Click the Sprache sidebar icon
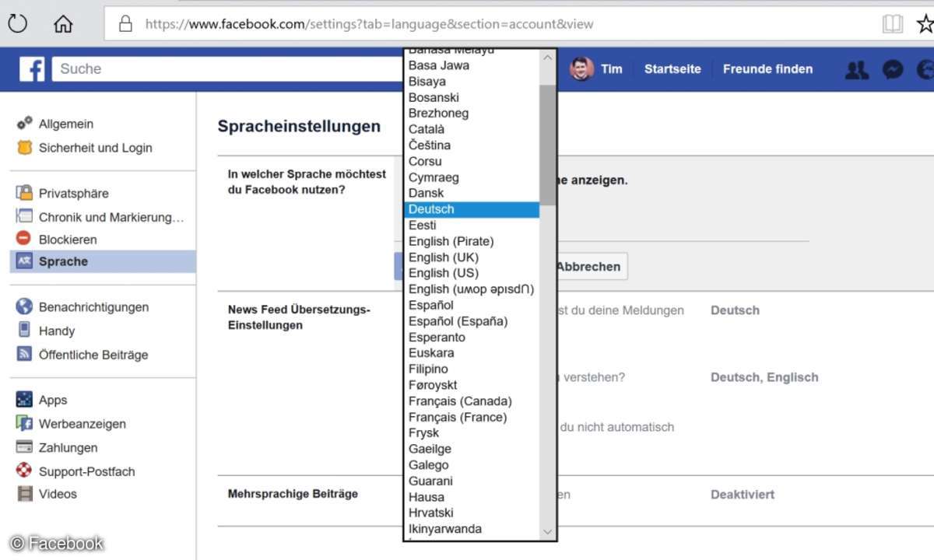 click(x=24, y=261)
